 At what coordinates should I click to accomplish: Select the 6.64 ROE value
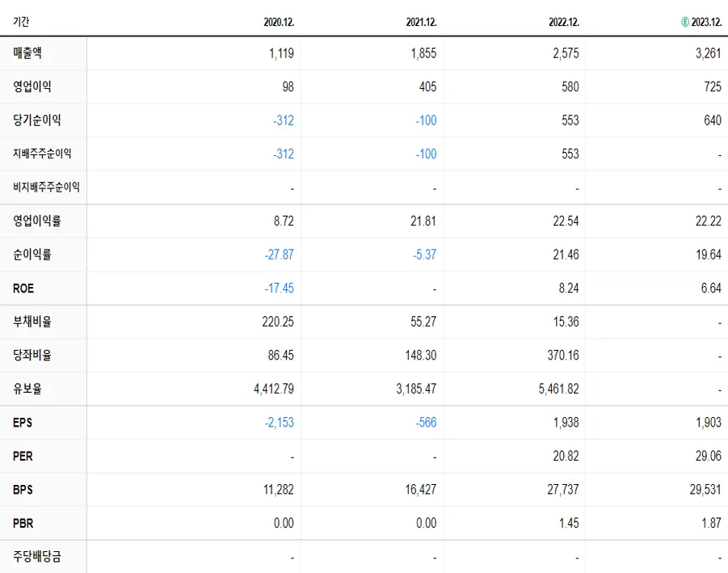[711, 289]
